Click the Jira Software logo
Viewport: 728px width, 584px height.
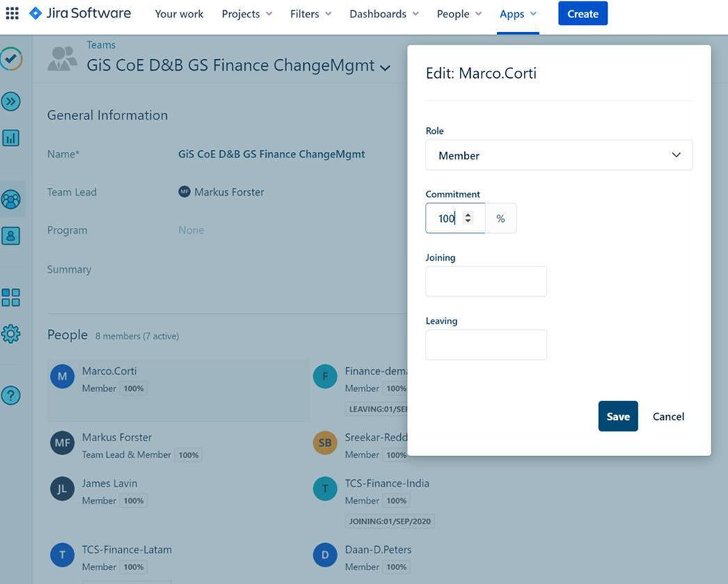pyautogui.click(x=80, y=13)
